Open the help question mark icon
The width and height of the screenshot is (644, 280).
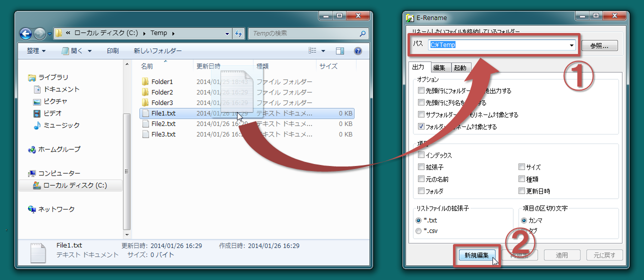coord(357,51)
